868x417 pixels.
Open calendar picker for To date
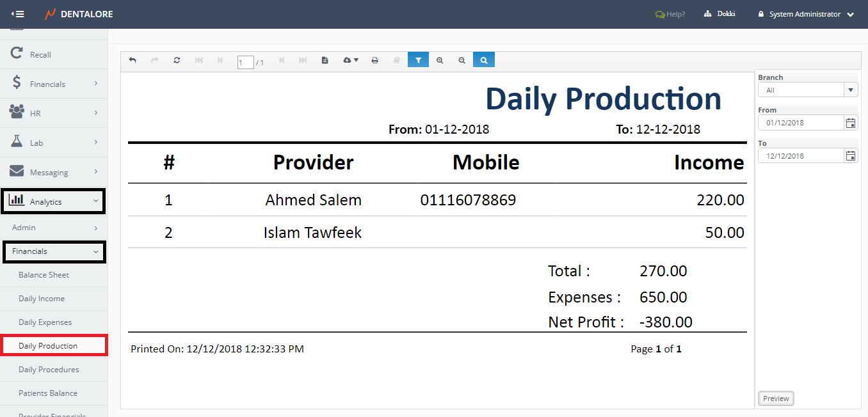(x=851, y=156)
